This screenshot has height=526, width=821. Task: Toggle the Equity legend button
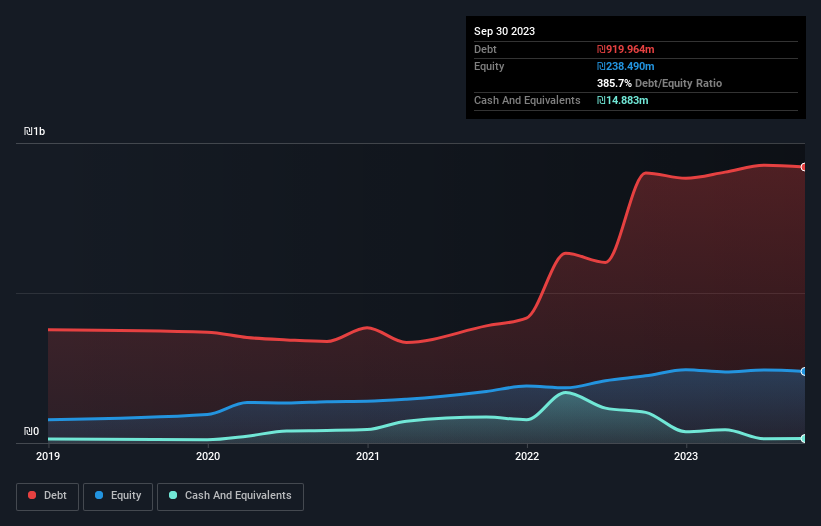point(118,496)
